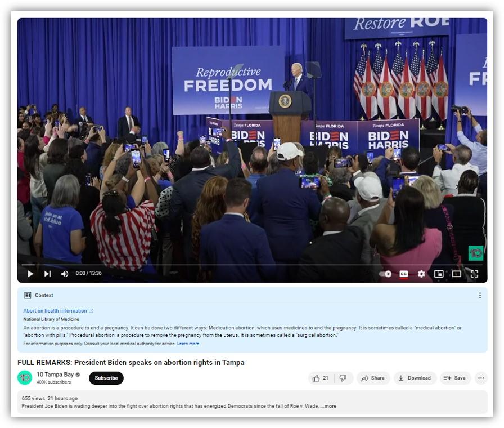Like the video
Viewport: 504px width, 428px height.
[321, 378]
